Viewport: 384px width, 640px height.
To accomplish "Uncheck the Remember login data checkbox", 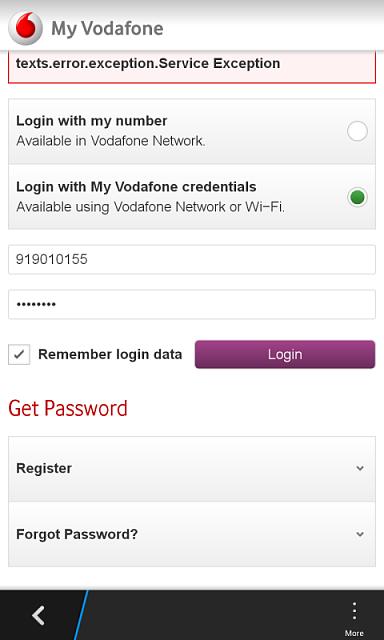I will click(19, 354).
